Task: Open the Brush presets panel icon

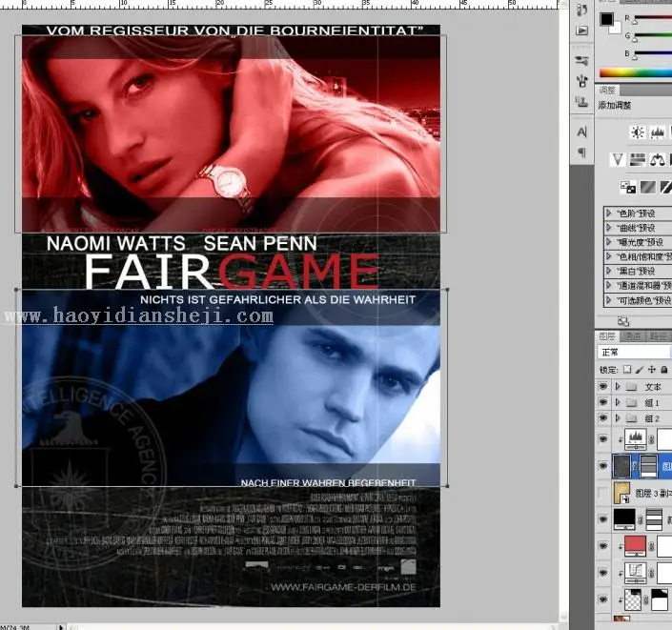Action: click(x=582, y=60)
